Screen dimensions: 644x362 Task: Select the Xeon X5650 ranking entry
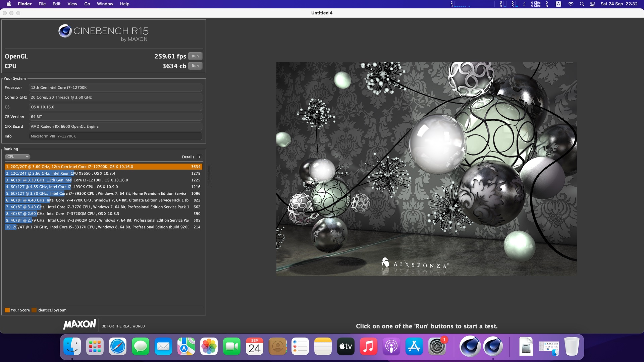(103, 173)
